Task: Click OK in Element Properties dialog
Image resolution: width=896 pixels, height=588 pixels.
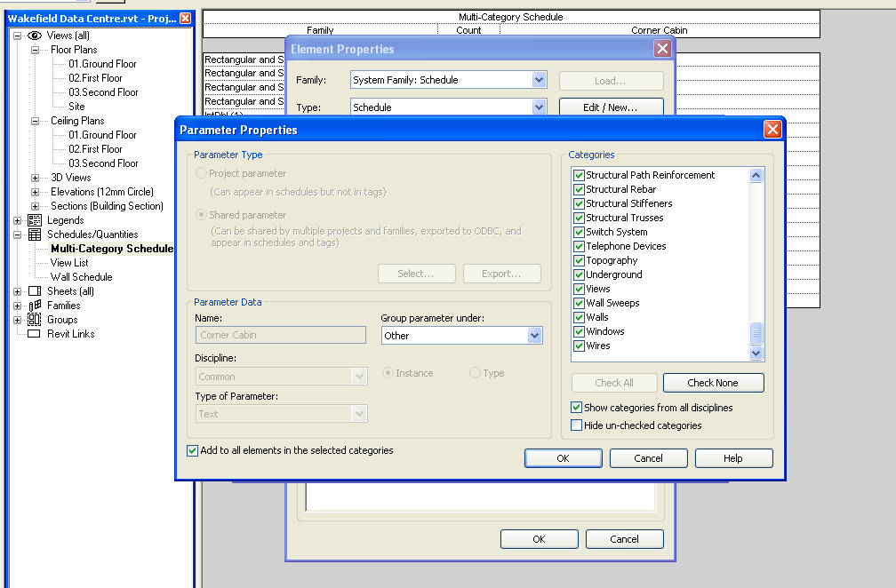Action: pyautogui.click(x=540, y=539)
